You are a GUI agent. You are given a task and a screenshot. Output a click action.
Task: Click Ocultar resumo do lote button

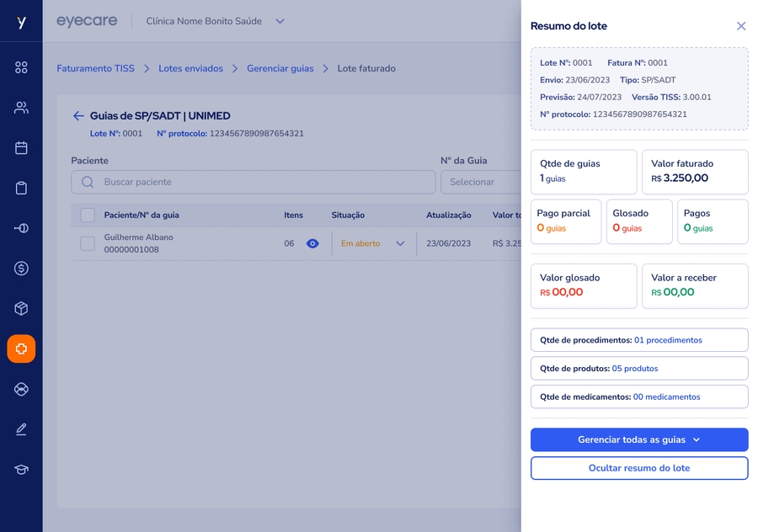[x=639, y=468]
